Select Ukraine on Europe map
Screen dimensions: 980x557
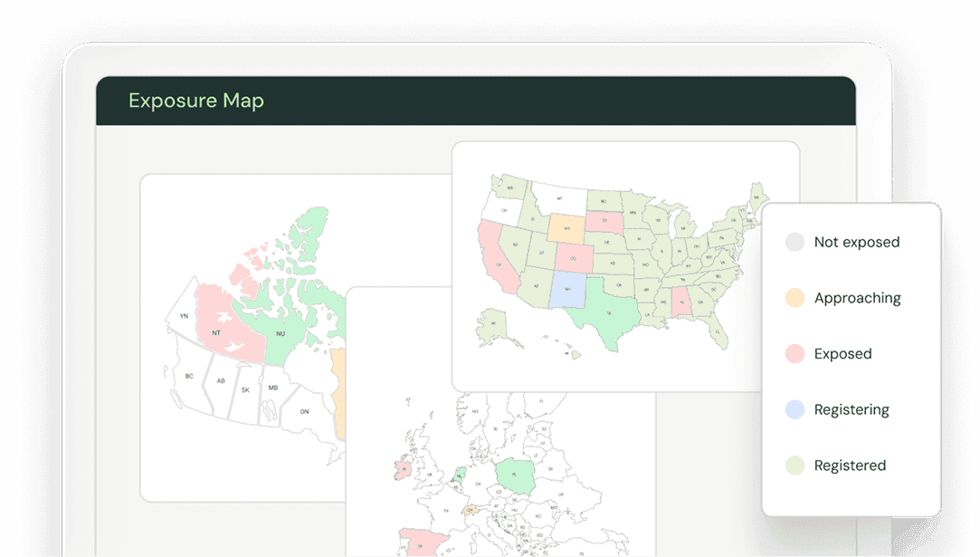pyautogui.click(x=561, y=495)
